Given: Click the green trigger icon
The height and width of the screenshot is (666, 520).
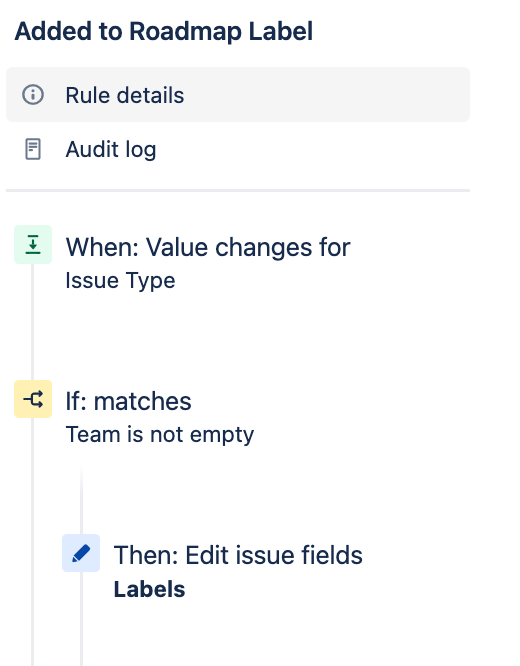Looking at the screenshot, I should click(x=33, y=245).
